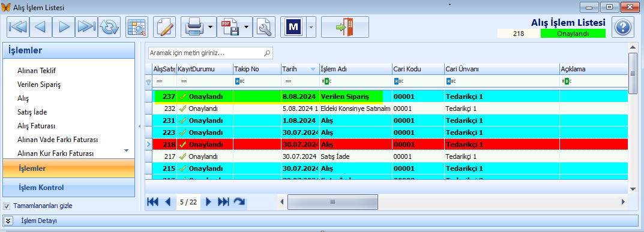Sort by Tarih column header
Screen dimensions: 644x232
(x=300, y=70)
